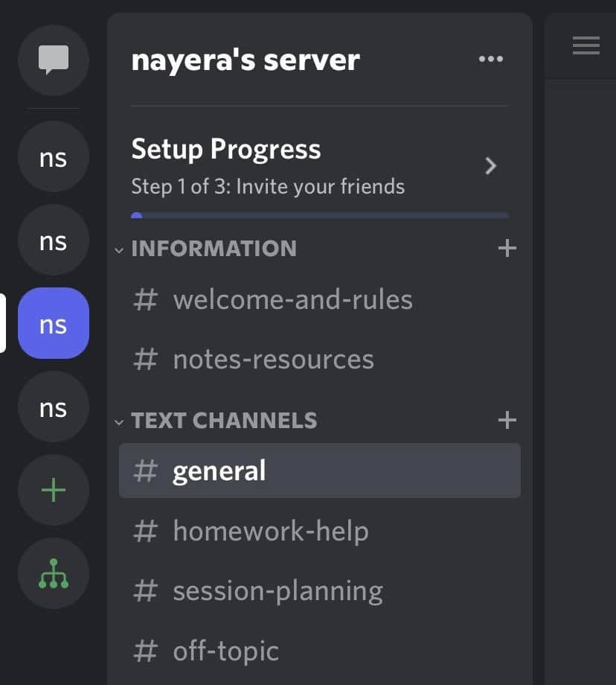Open the direct messages speech bubble icon
This screenshot has height=685, width=616.
click(54, 60)
